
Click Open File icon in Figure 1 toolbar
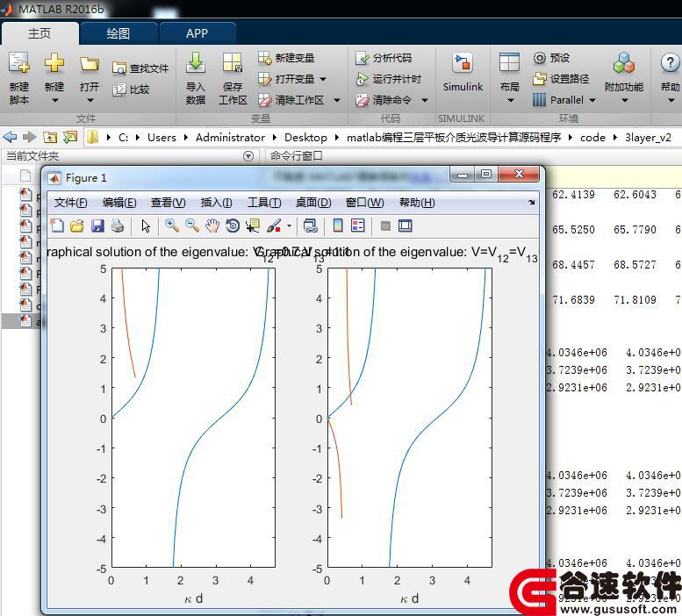click(77, 226)
